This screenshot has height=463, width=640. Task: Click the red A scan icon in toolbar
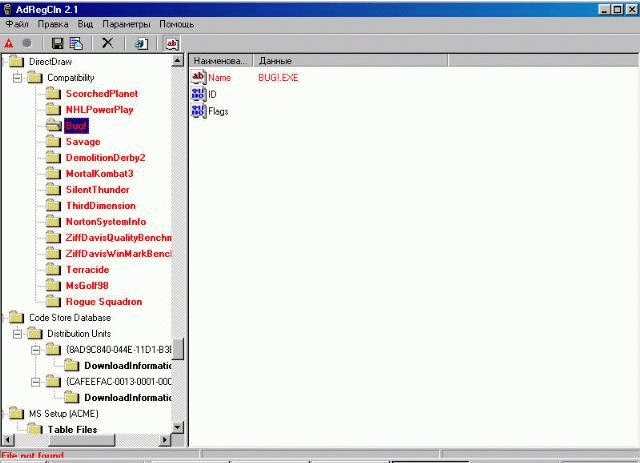pyautogui.click(x=9, y=43)
